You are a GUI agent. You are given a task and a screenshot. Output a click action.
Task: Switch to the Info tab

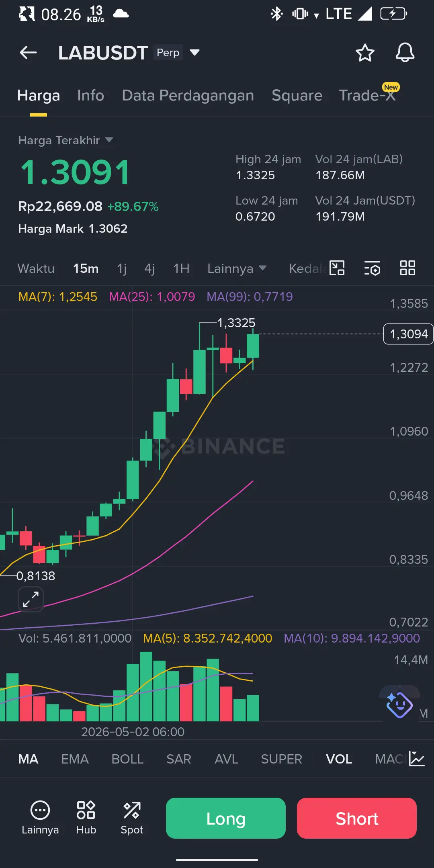(x=90, y=96)
